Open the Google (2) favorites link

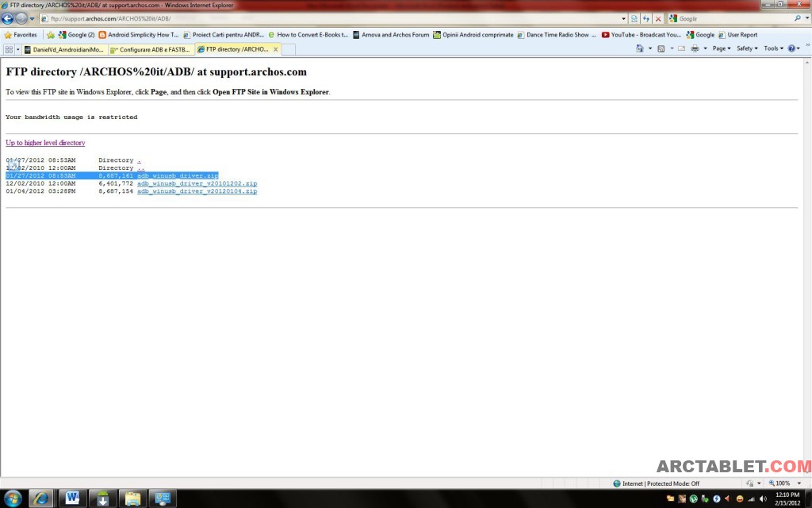coord(76,35)
